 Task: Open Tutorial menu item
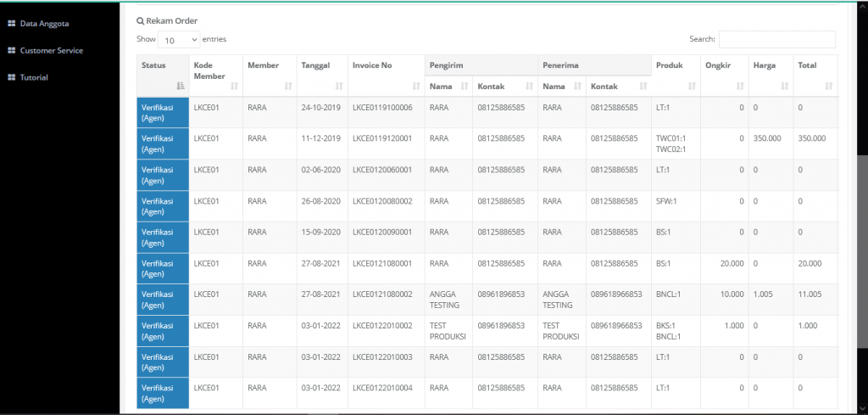point(34,78)
